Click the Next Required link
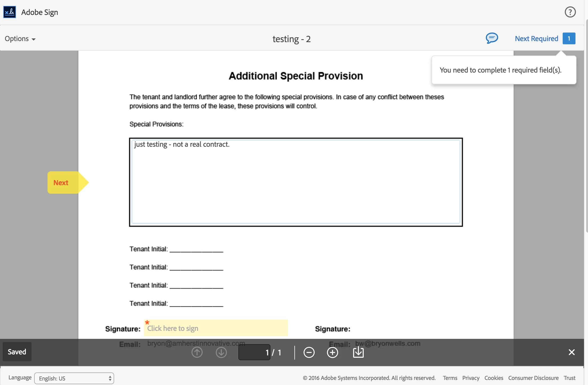This screenshot has height=385, width=588. pos(536,39)
